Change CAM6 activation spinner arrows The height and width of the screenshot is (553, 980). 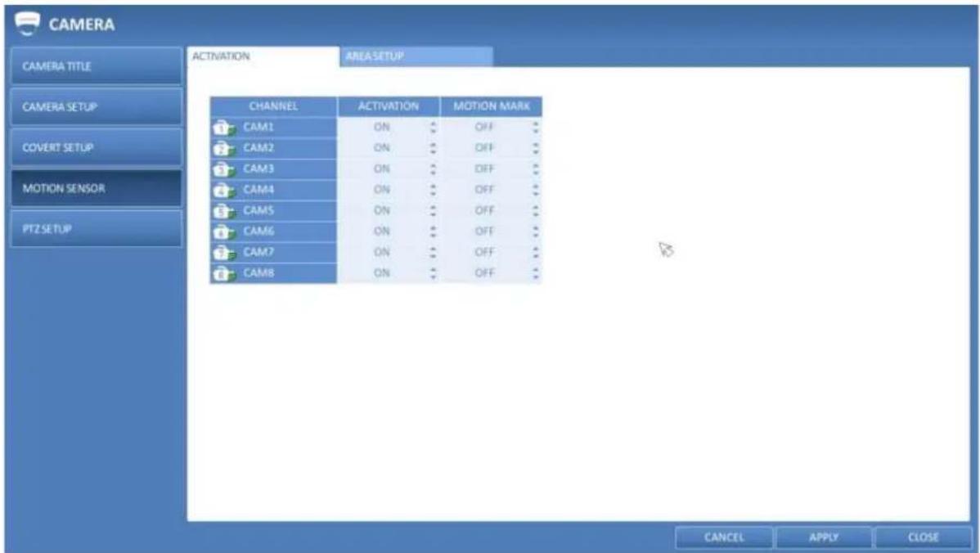click(x=433, y=232)
